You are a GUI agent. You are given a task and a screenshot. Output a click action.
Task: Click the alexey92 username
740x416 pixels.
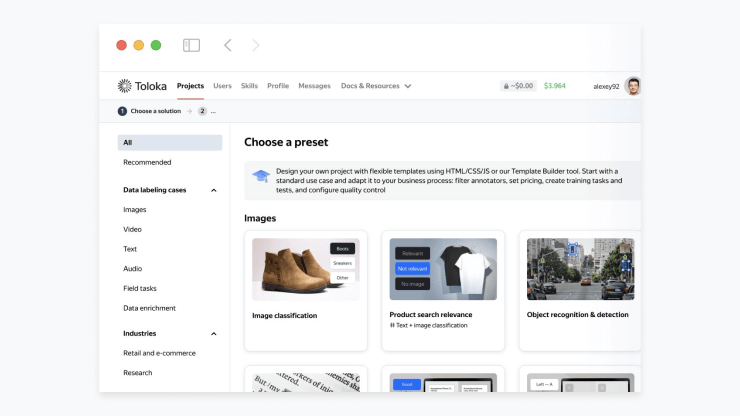[606, 86]
